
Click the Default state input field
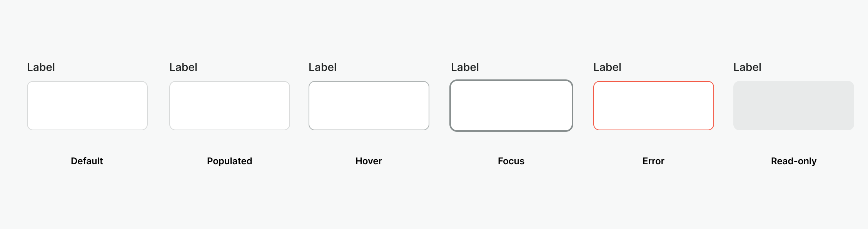click(x=87, y=106)
